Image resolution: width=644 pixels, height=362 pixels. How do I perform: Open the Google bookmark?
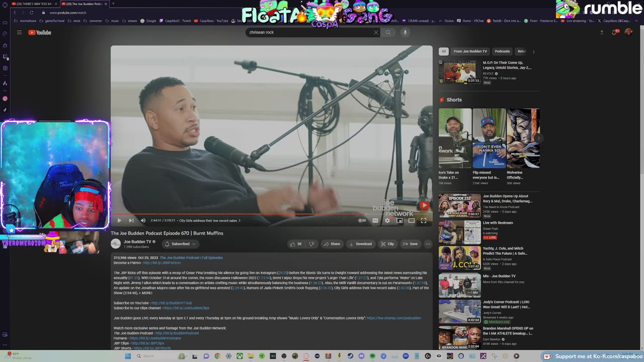(148, 21)
